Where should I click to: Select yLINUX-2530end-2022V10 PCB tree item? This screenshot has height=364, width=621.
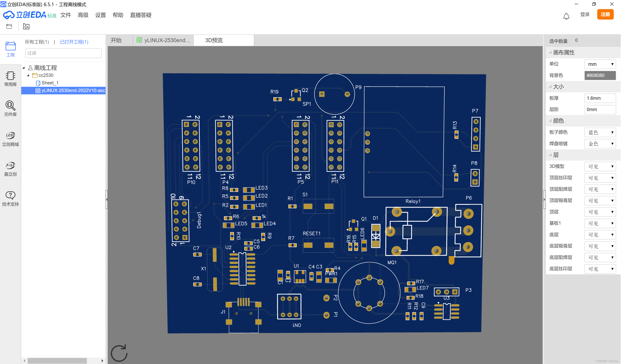click(x=63, y=90)
